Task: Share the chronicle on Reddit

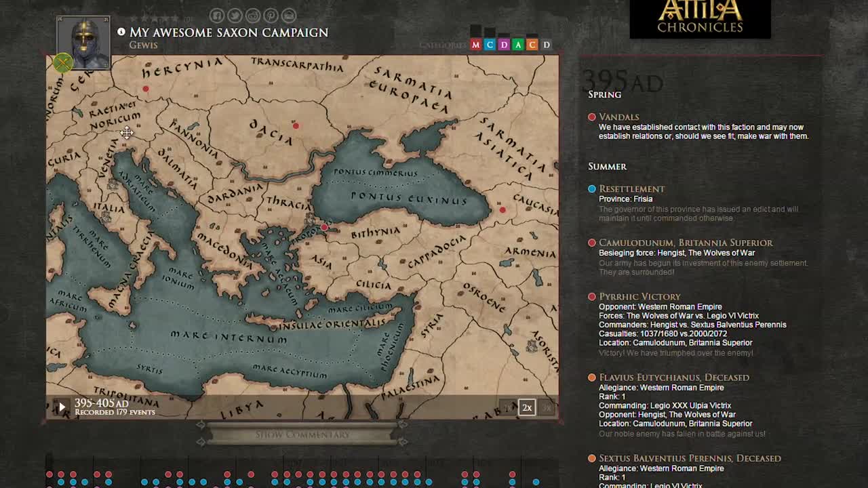Action: point(253,16)
